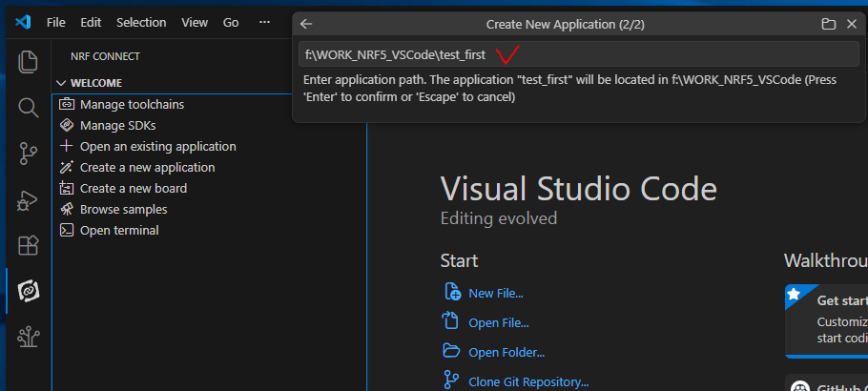Viewport: 868px width, 391px height.
Task: Click the application path input field
Action: 578,54
